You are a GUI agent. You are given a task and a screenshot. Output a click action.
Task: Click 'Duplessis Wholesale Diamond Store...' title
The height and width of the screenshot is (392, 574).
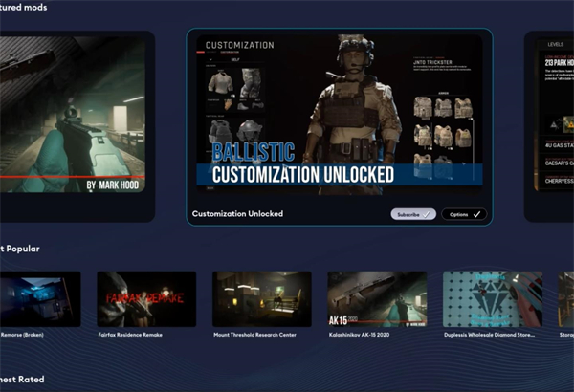[489, 335]
